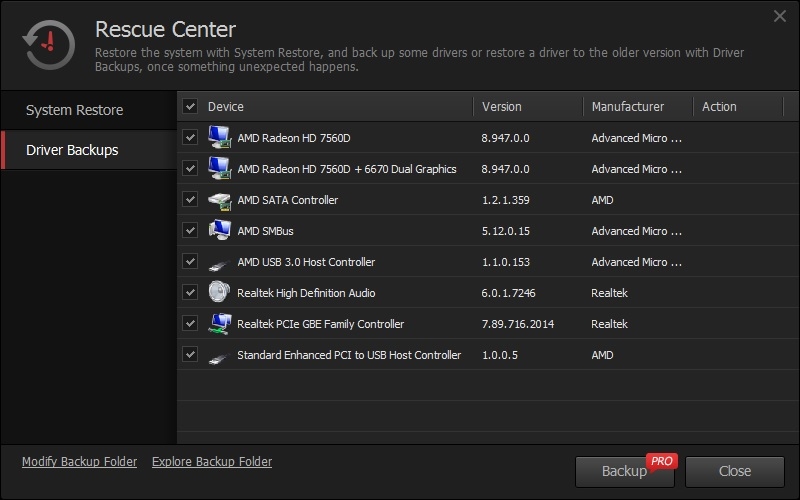Click version 1.1.0.153

click(x=506, y=262)
